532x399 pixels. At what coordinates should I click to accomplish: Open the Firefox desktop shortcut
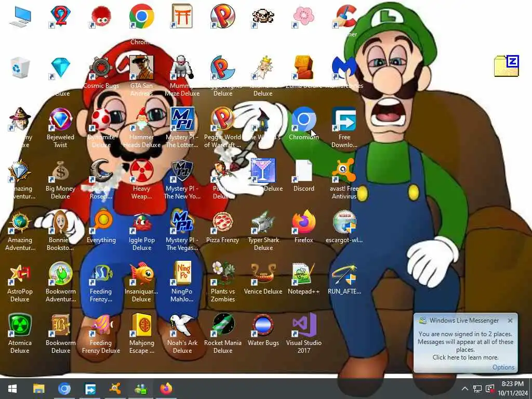tap(303, 222)
